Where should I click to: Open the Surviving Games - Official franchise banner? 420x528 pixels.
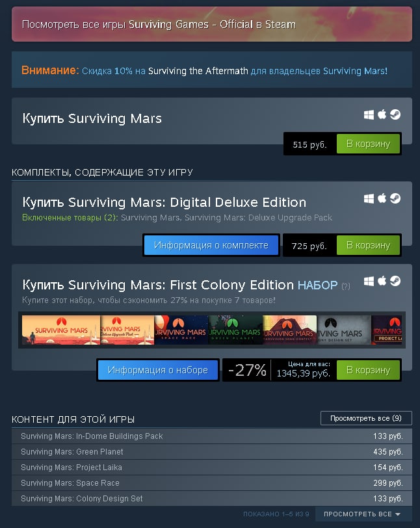tap(212, 24)
